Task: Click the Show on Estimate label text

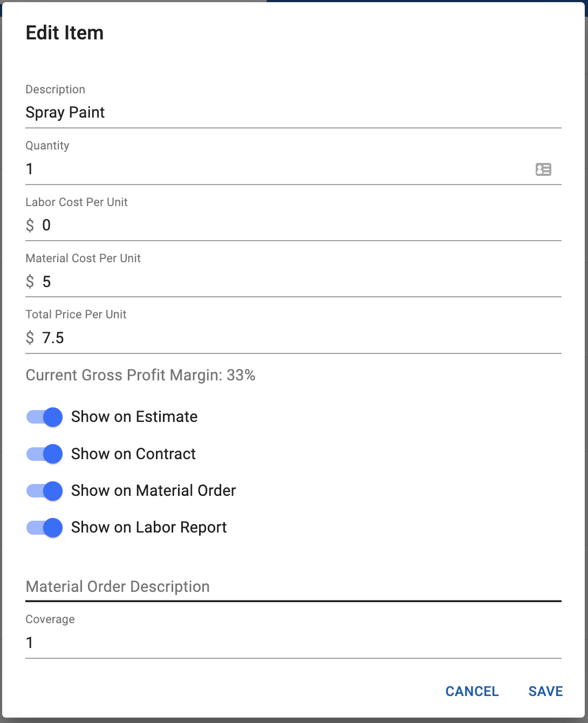Action: click(134, 417)
